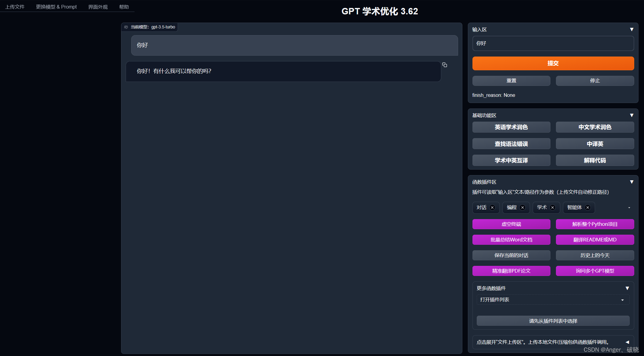Open the 界面外观 menu
The width and height of the screenshot is (644, 356).
[98, 6]
